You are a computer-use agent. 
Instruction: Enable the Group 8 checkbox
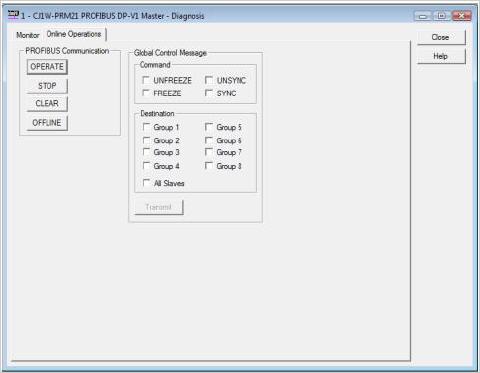tap(209, 166)
